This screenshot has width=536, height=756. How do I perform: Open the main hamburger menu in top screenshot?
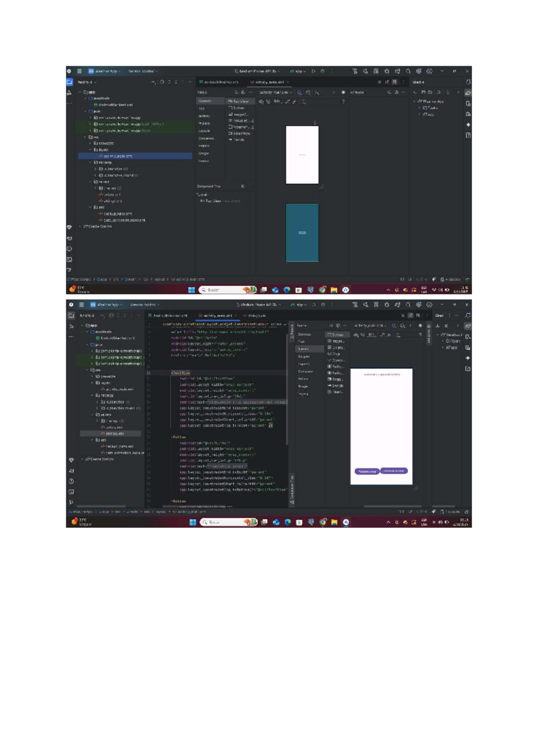[x=79, y=71]
